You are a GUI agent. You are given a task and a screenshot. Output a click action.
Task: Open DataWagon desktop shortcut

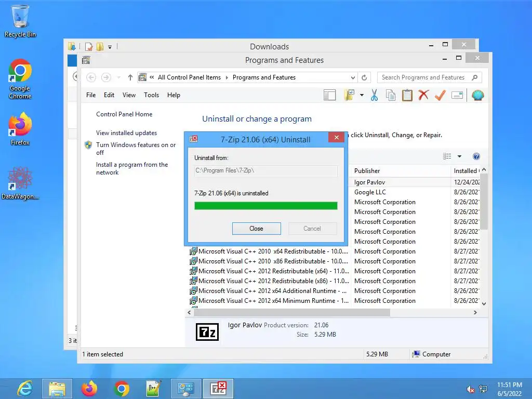[x=20, y=183]
